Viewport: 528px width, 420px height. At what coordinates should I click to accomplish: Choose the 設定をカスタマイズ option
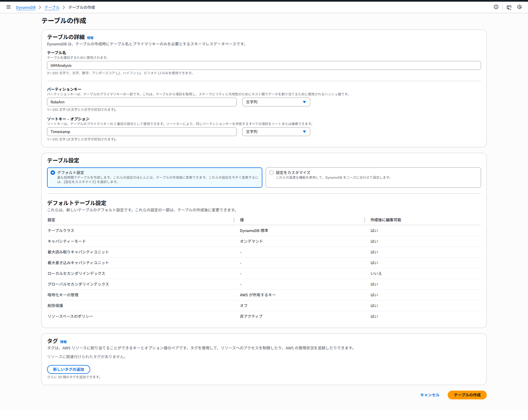271,172
